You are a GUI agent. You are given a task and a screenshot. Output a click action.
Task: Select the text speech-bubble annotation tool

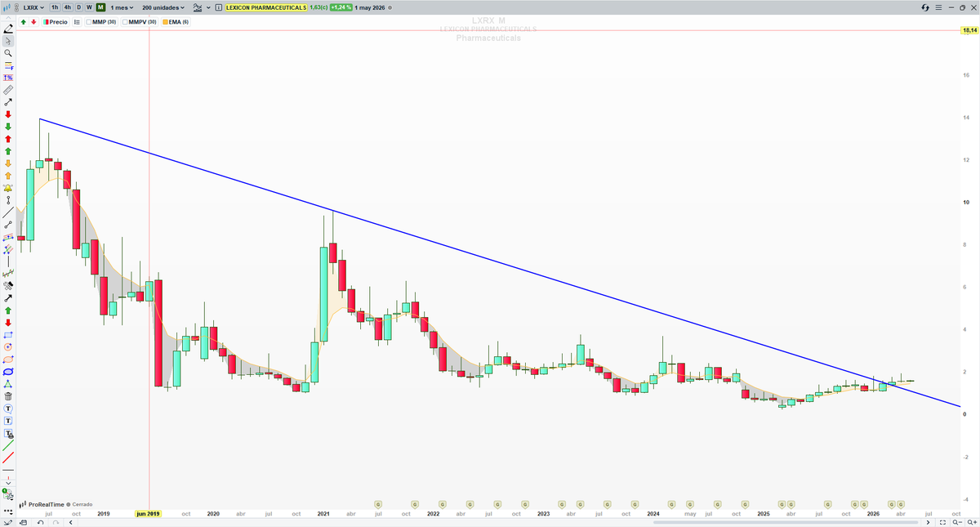[x=8, y=409]
